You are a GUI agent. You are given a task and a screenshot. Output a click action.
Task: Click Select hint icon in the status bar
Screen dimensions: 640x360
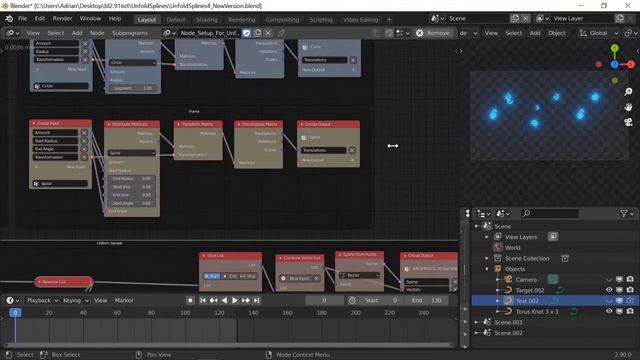coord(9,355)
